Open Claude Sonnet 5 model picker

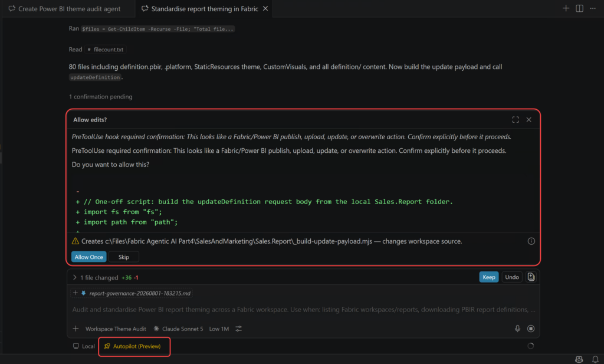point(178,329)
